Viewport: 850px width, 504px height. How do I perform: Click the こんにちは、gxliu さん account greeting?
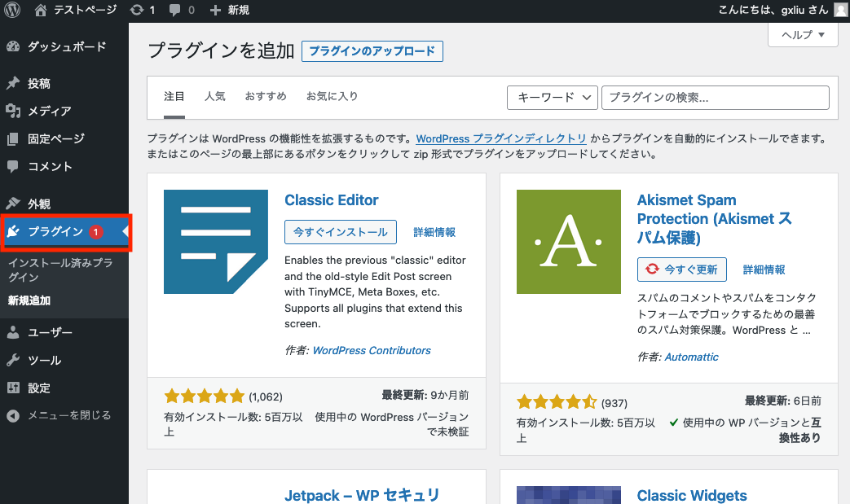pos(773,10)
